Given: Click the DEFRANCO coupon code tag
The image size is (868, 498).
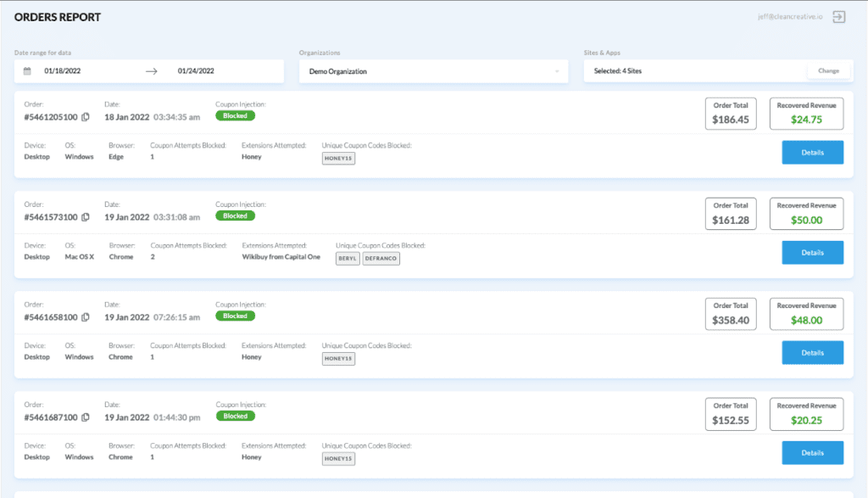Looking at the screenshot, I should click(381, 258).
